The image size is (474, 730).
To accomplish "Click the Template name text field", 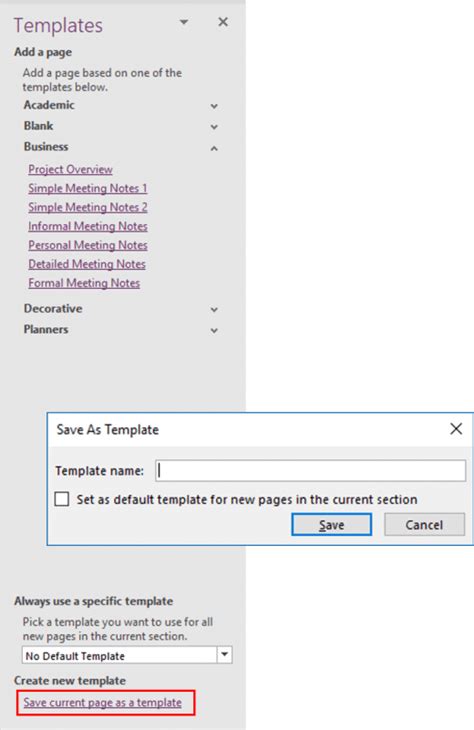I will (311, 471).
